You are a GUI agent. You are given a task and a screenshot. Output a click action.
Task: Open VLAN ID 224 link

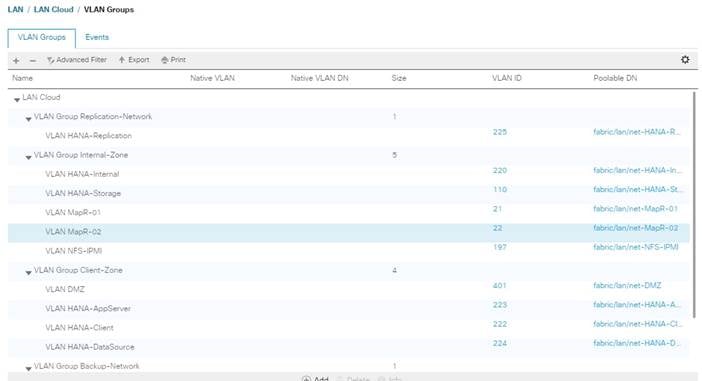coord(500,343)
